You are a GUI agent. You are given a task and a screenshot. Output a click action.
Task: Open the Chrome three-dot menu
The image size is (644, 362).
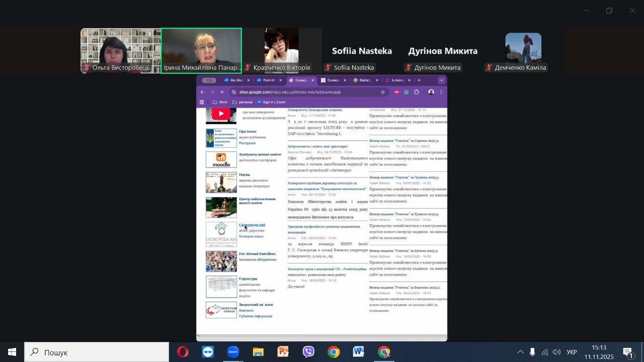(441, 92)
